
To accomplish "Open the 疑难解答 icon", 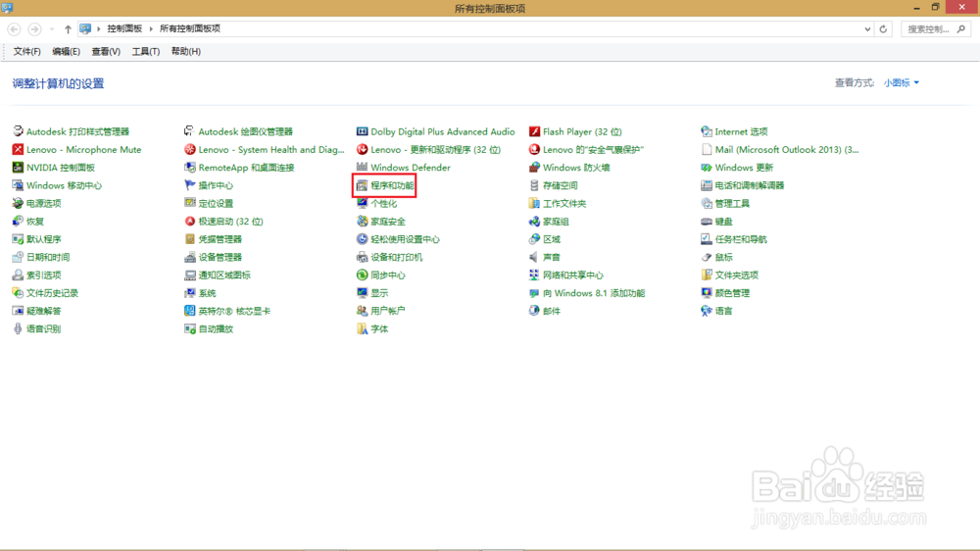I will [x=18, y=311].
